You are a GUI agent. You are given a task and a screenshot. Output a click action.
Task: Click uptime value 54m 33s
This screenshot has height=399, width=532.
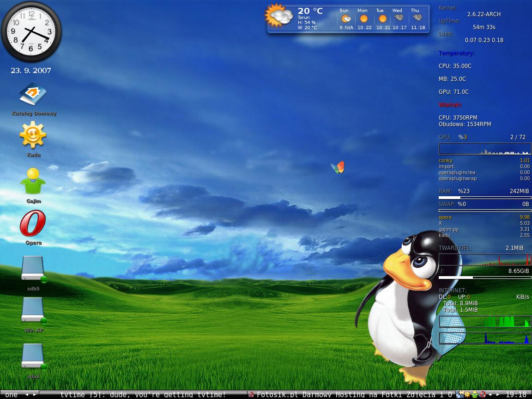pos(484,27)
